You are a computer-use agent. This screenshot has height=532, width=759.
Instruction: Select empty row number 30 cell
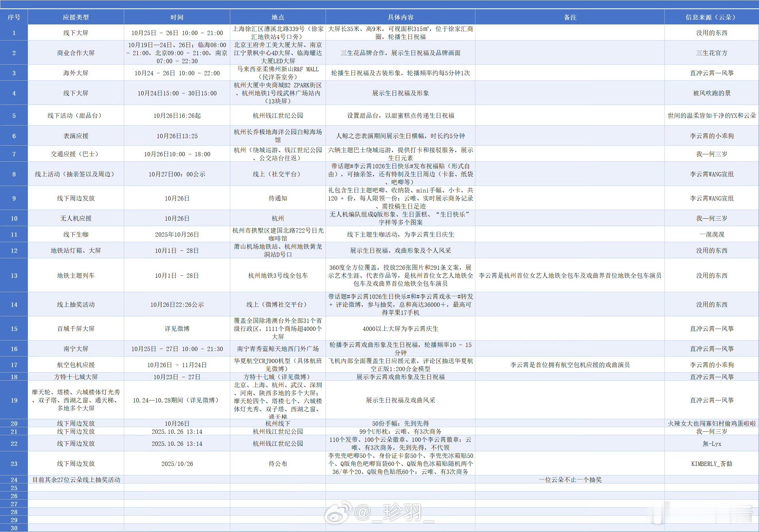[14, 528]
